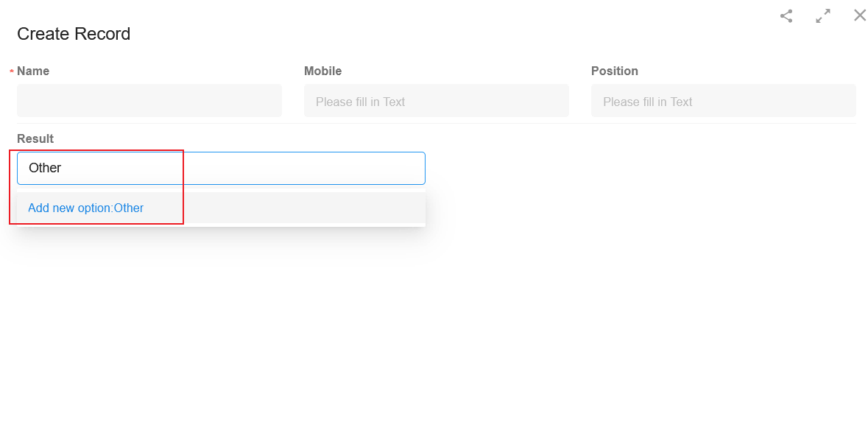Select the Position field label
The height and width of the screenshot is (422, 868).
(615, 71)
